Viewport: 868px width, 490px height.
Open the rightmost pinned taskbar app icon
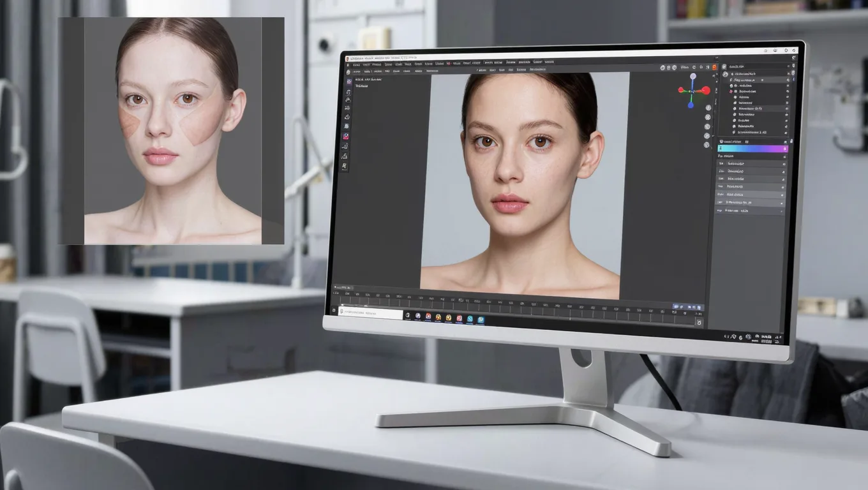click(481, 320)
